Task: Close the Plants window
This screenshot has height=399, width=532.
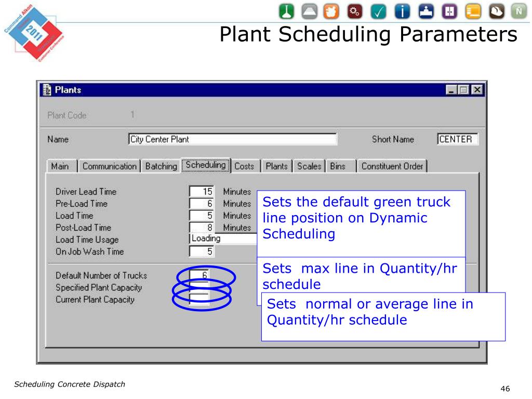Action: pos(477,90)
